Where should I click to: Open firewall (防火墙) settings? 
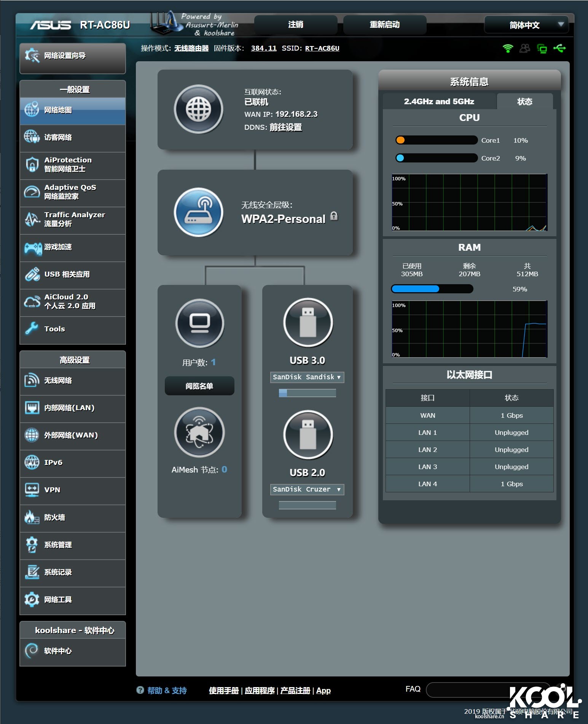click(x=73, y=518)
